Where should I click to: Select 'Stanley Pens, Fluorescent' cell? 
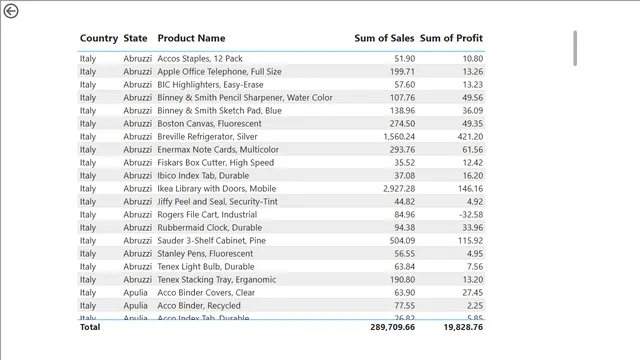205,254
